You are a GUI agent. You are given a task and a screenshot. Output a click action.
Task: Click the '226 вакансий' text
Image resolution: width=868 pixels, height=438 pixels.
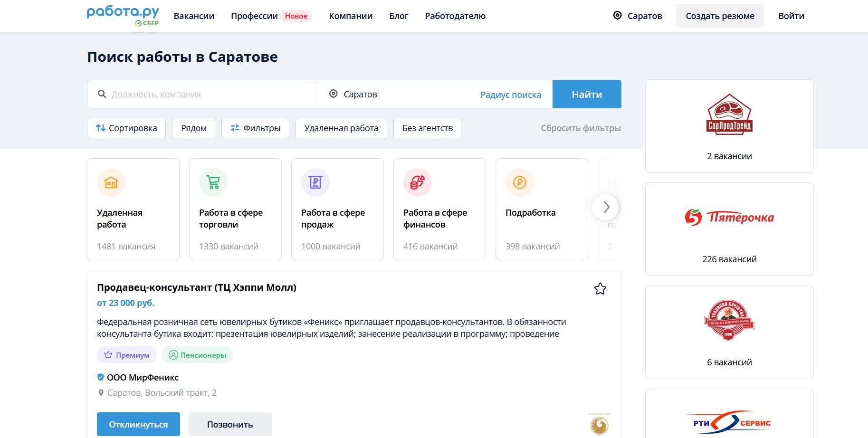pos(729,259)
